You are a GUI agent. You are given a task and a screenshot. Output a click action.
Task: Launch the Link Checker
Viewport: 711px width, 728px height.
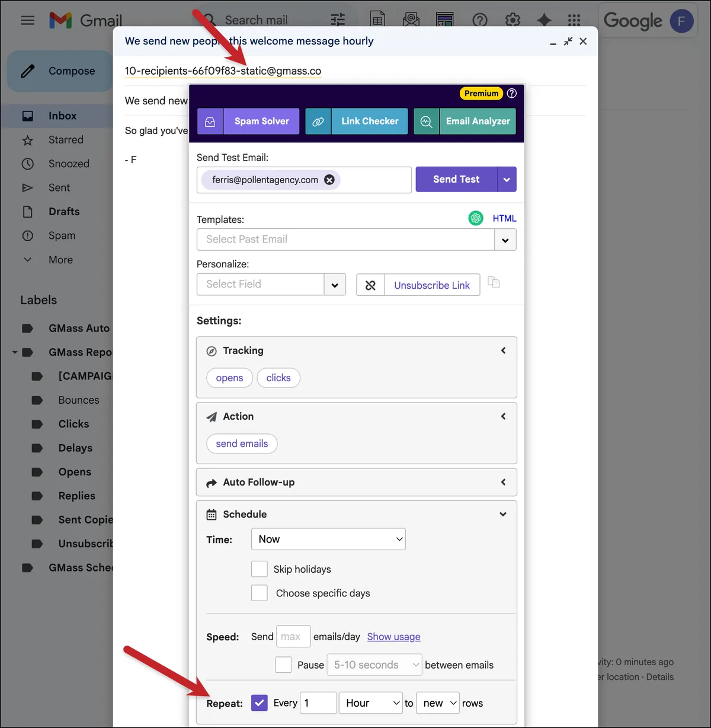(x=357, y=121)
